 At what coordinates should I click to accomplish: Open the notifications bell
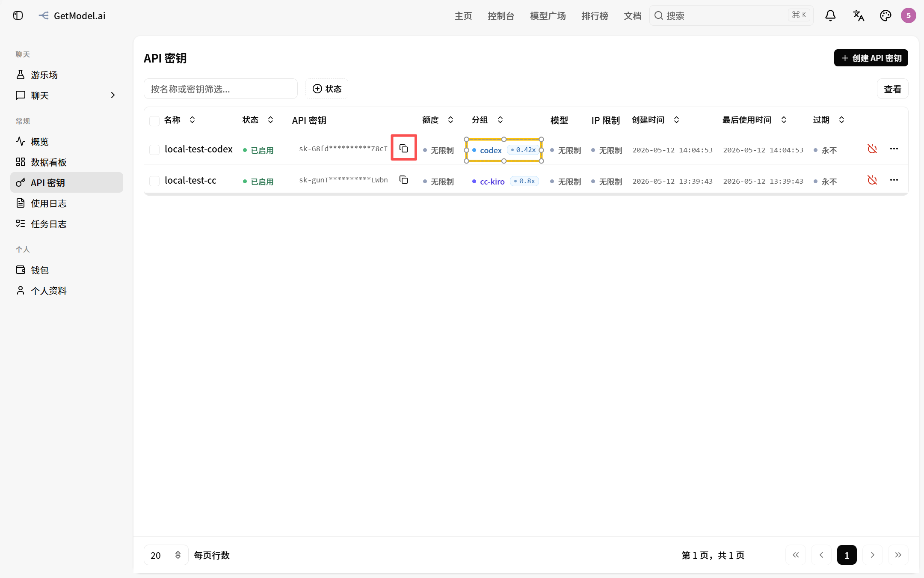coord(830,16)
